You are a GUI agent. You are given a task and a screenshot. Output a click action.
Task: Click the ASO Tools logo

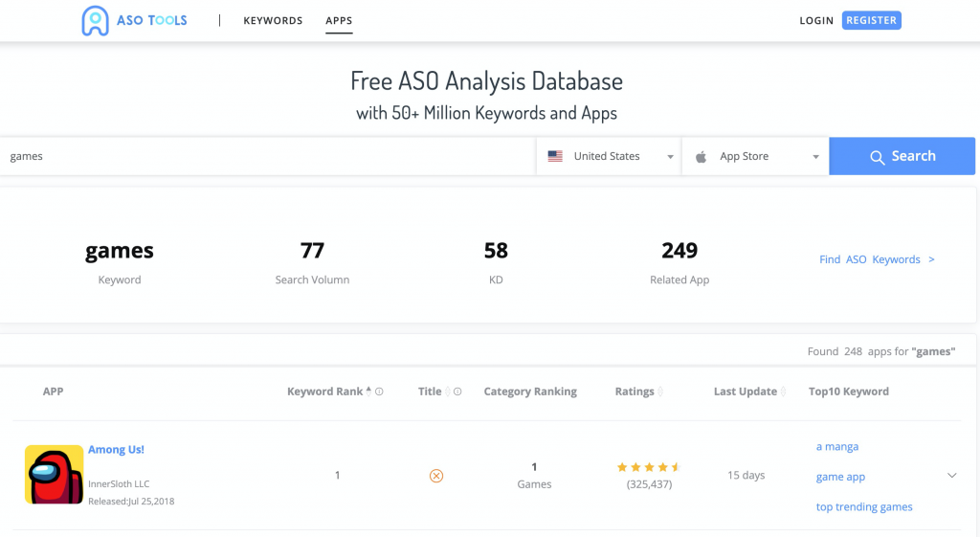[x=133, y=20]
